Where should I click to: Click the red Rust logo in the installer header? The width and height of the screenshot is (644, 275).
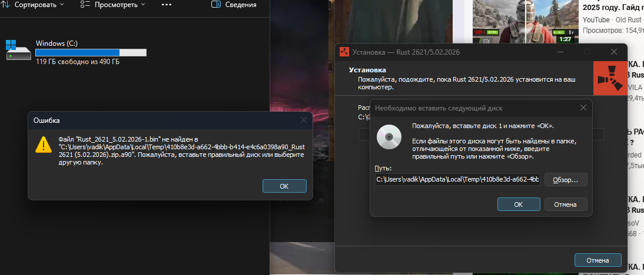pos(610,77)
